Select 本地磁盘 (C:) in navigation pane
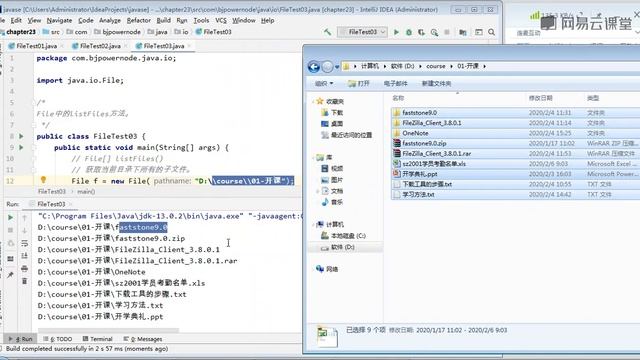Image resolution: width=640 pixels, height=360 pixels. click(x=348, y=236)
